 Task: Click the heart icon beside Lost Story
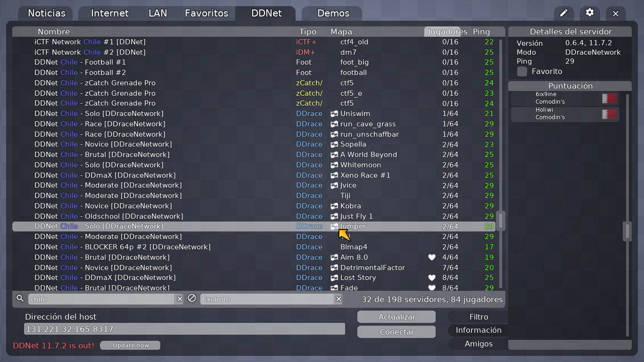point(431,278)
